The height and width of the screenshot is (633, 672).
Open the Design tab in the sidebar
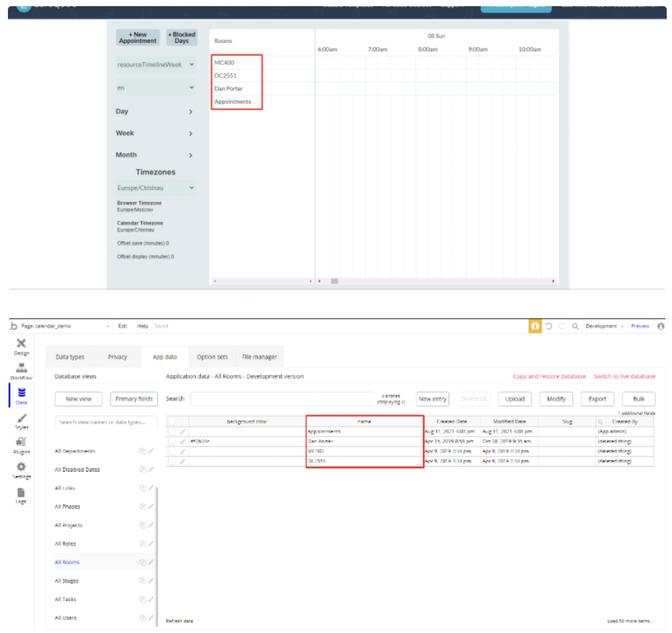pos(21,346)
